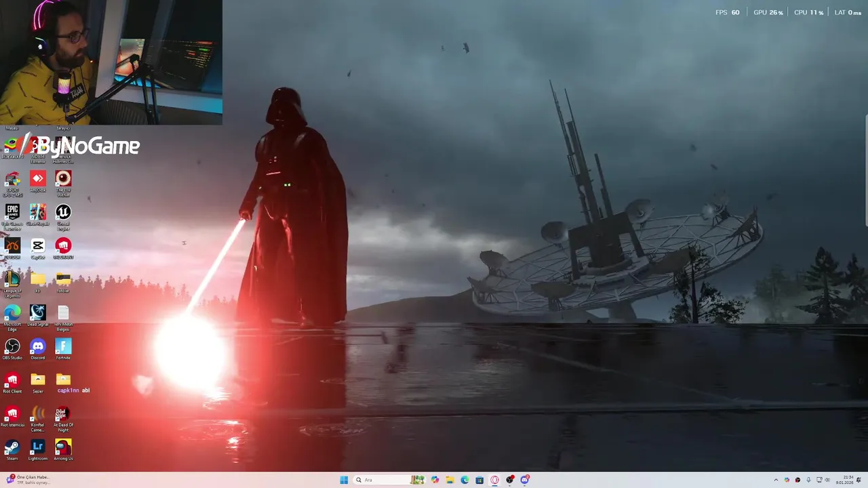
Task: Click the microphone icon in system tray
Action: (808, 480)
